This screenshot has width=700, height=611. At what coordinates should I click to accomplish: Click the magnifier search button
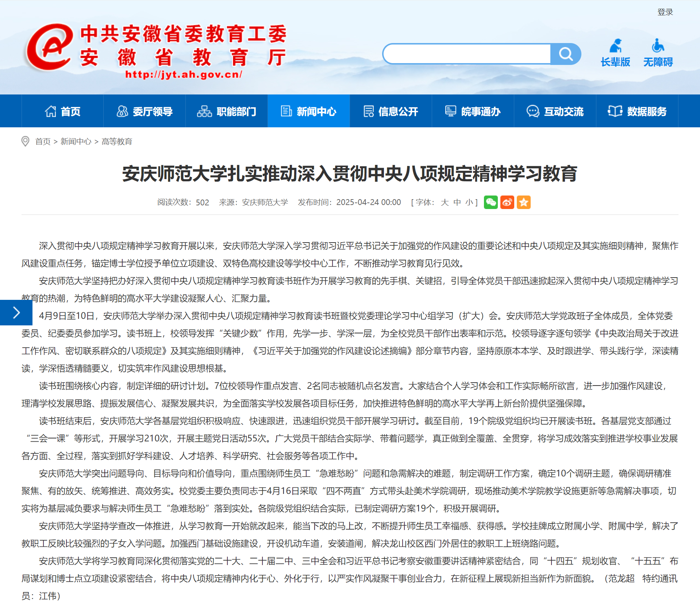(565, 54)
